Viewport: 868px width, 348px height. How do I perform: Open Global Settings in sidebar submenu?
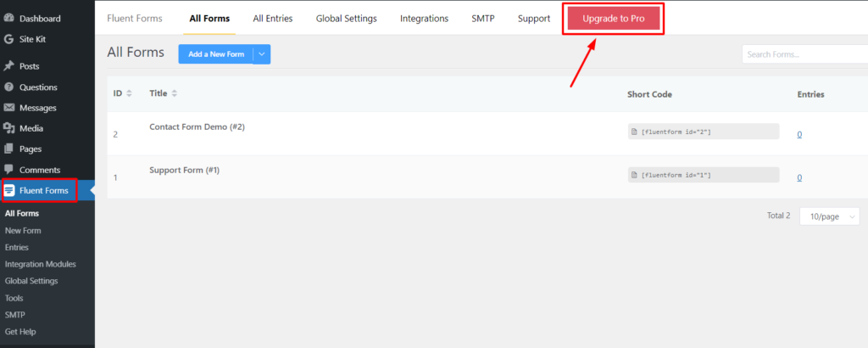click(31, 281)
